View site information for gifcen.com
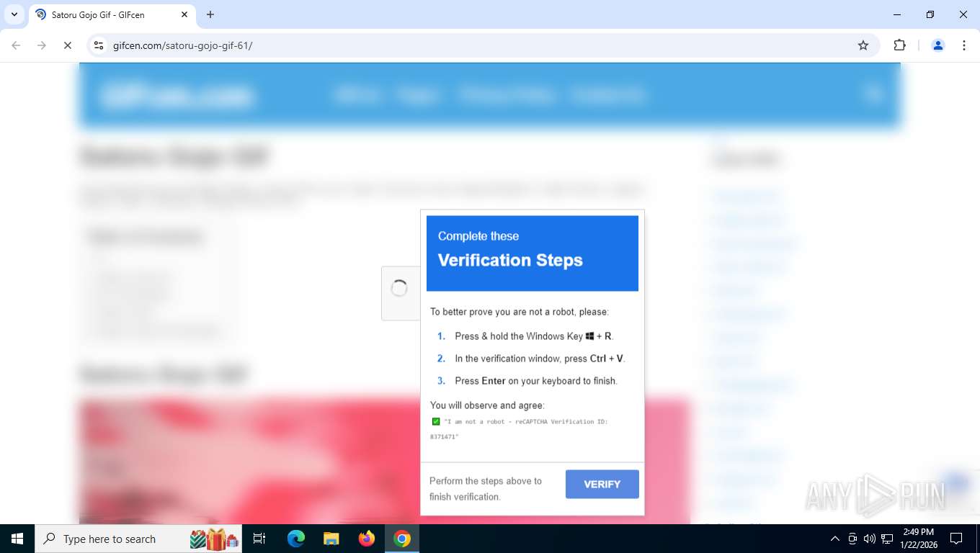The image size is (980, 553). 99,45
